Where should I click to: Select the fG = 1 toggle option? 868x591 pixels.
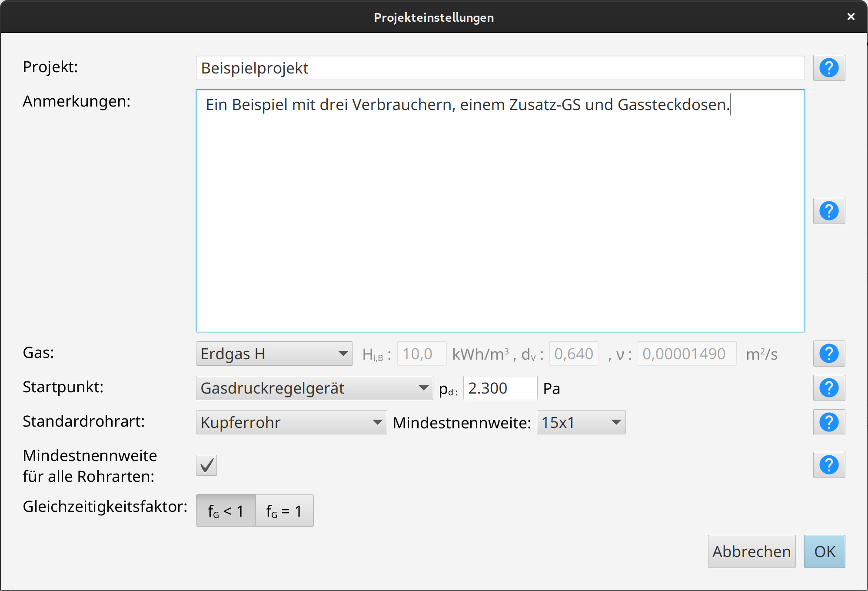[284, 511]
